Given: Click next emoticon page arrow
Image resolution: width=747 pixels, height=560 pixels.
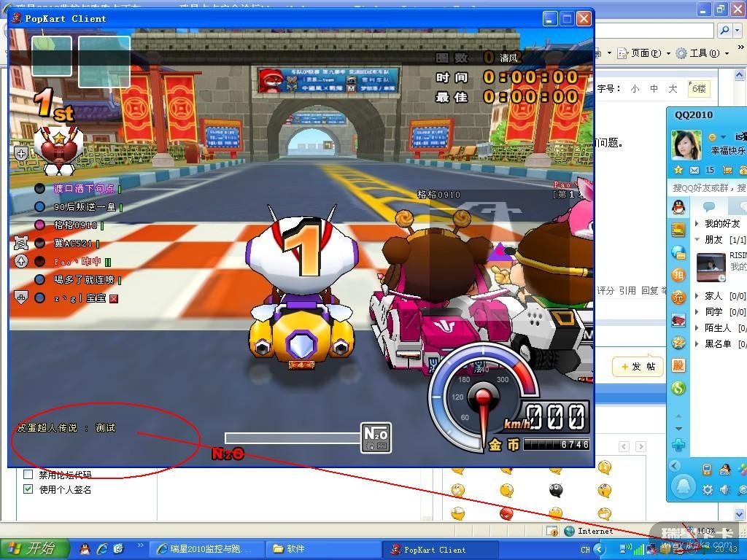Looking at the screenshot, I should [x=640, y=446].
